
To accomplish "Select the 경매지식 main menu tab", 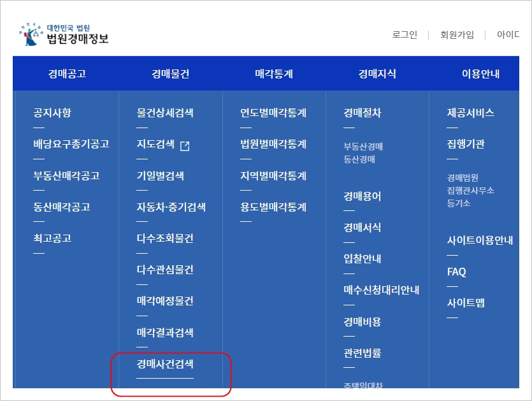I will coord(377,74).
